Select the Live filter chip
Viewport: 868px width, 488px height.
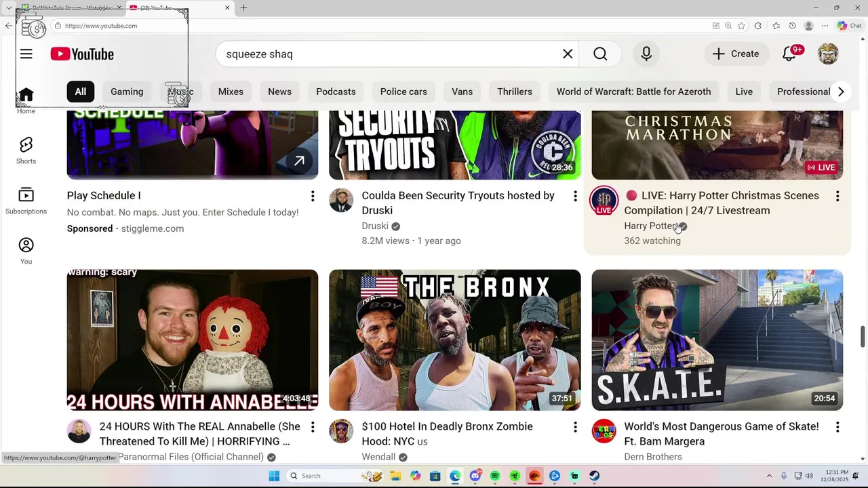click(x=744, y=91)
